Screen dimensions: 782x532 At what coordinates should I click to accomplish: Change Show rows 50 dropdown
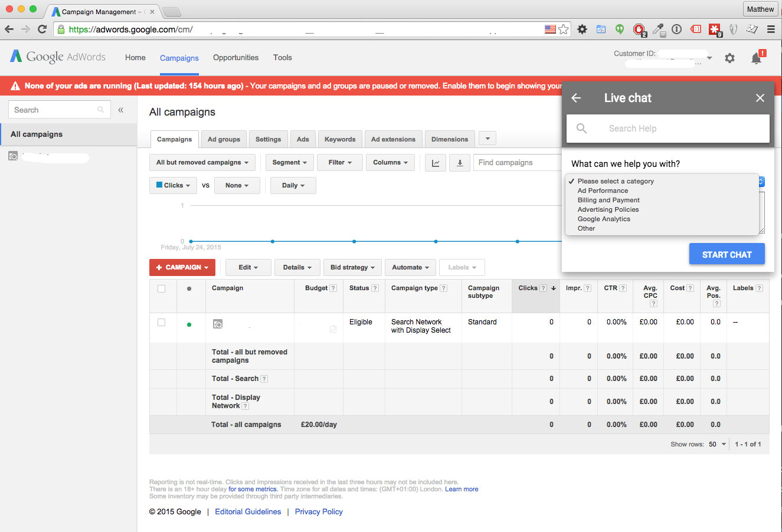coord(718,444)
